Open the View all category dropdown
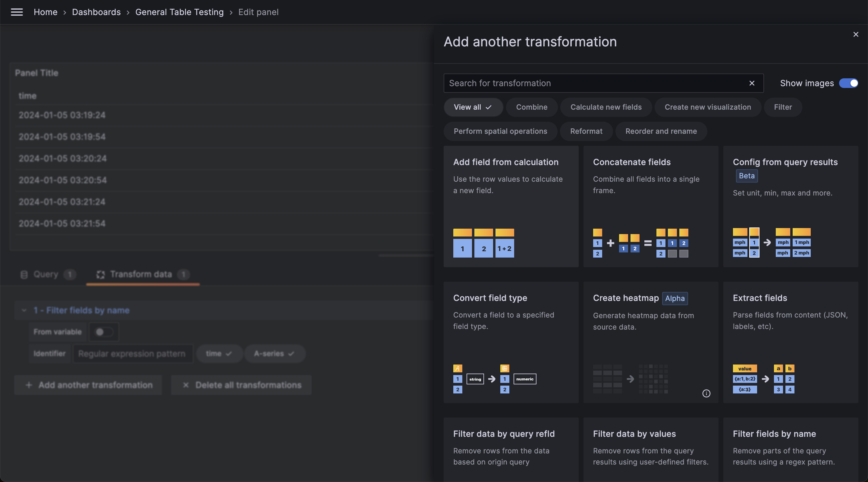Viewport: 868px width, 482px height. [473, 107]
